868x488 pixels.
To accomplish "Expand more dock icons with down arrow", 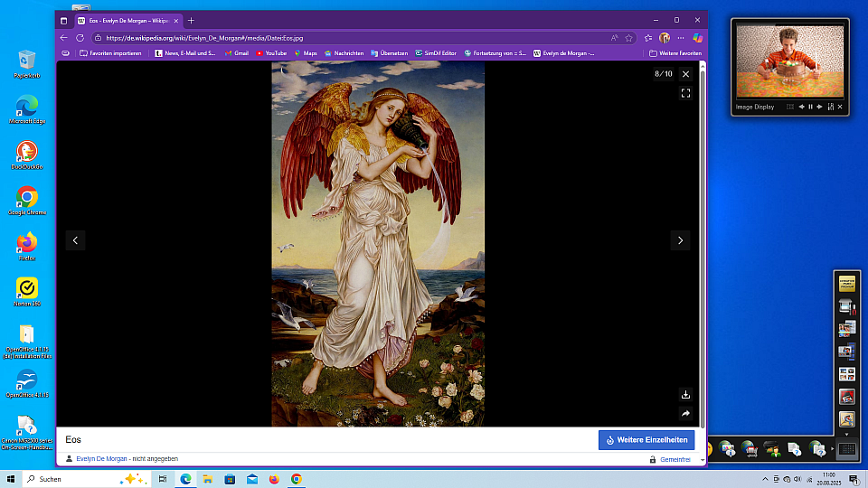I will point(846,435).
